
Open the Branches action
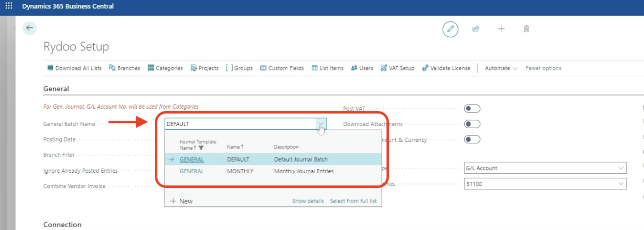pos(125,68)
